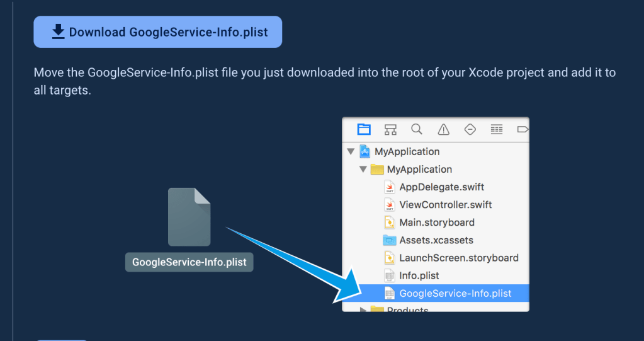Open LaunchScreen.storyboard in the navigator

(x=458, y=258)
